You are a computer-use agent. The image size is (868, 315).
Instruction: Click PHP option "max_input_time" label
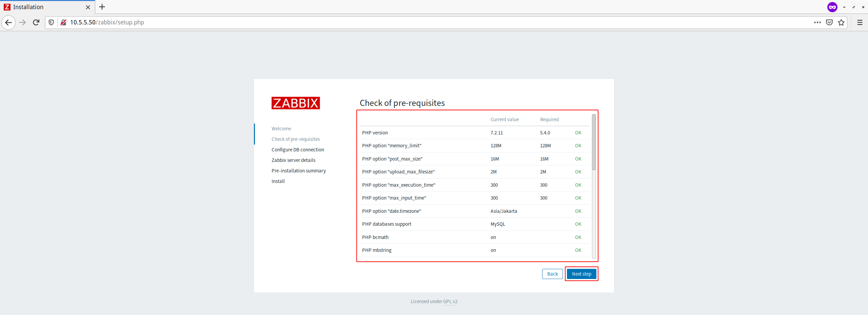tap(394, 198)
